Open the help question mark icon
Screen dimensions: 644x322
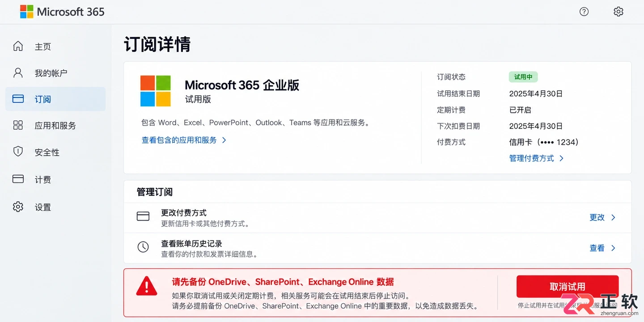[584, 12]
